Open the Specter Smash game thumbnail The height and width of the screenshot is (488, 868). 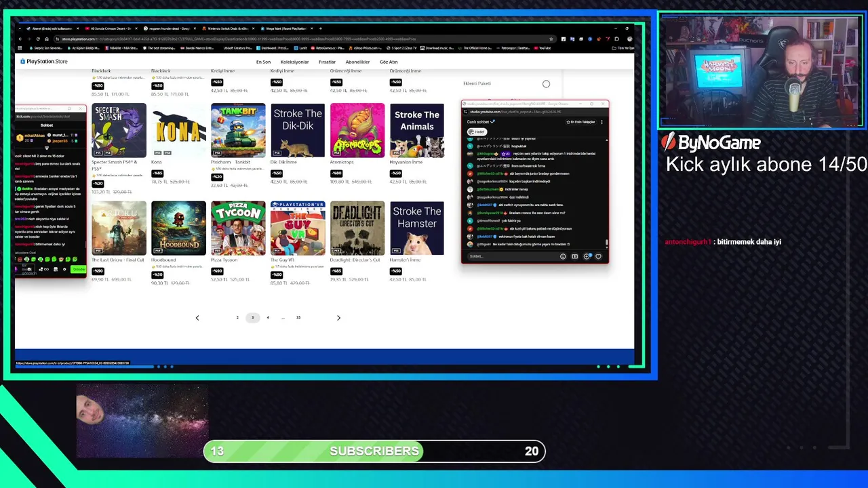coord(119,130)
